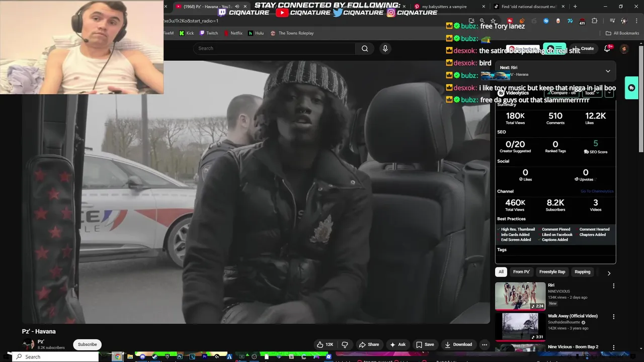Viewport: 644px width, 362px height.
Task: Open The Towns Roleplay bookmark
Action: coord(292,33)
